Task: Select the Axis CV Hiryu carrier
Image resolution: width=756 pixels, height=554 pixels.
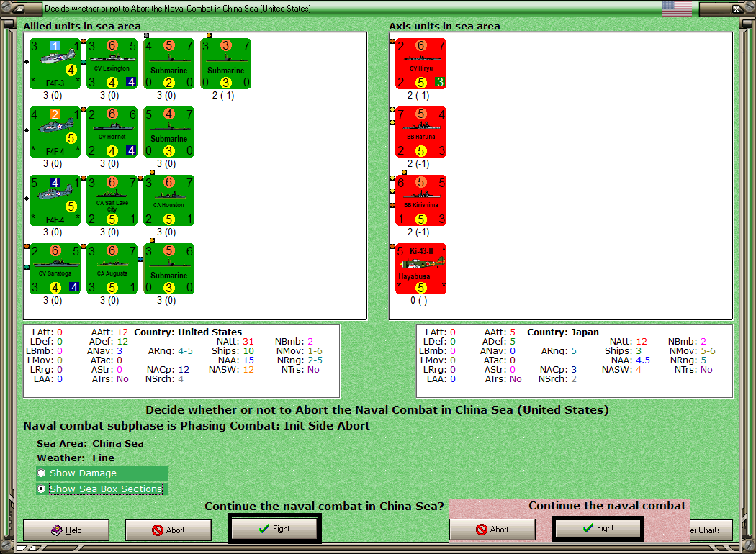Action: pos(421,63)
